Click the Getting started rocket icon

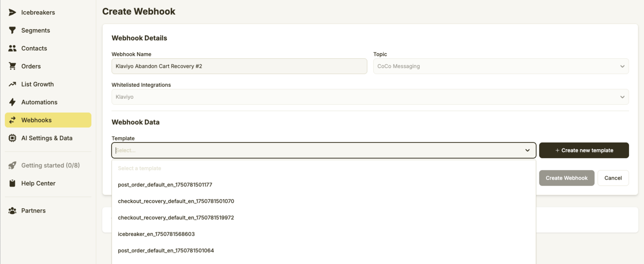(x=12, y=166)
